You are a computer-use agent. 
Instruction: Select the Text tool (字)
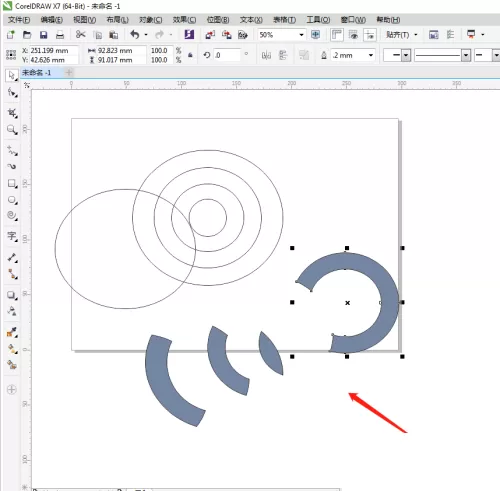pyautogui.click(x=12, y=236)
